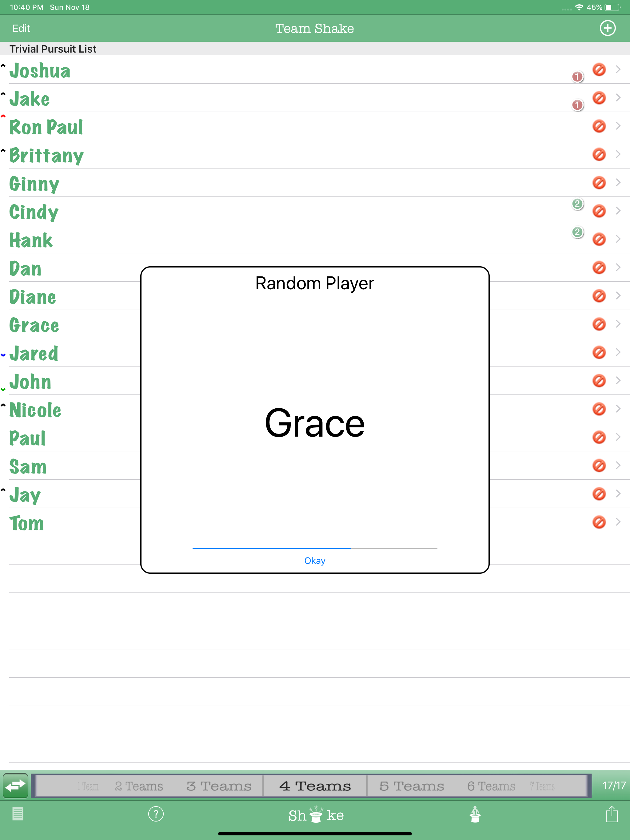630x840 pixels.
Task: Select Cindy in the player list
Action: 315,211
